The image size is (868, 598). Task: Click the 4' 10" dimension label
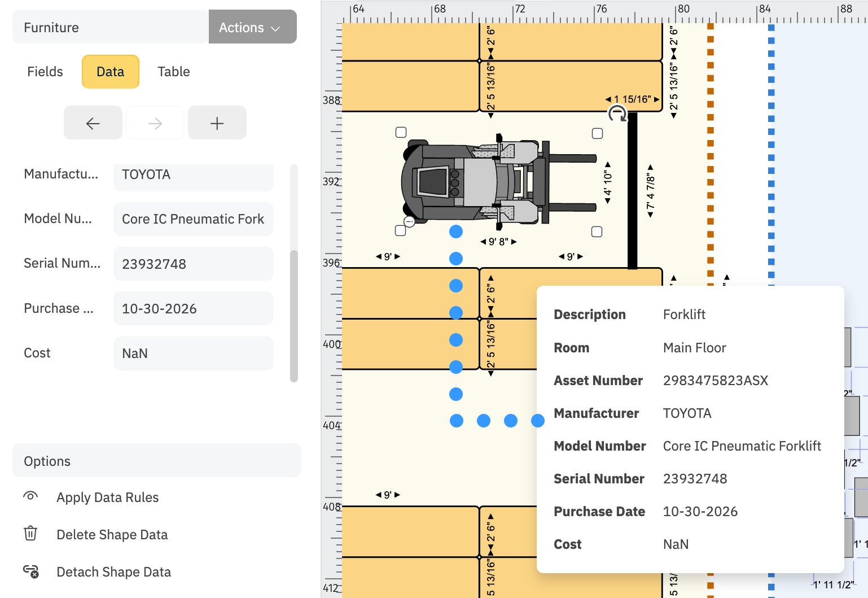click(x=608, y=183)
